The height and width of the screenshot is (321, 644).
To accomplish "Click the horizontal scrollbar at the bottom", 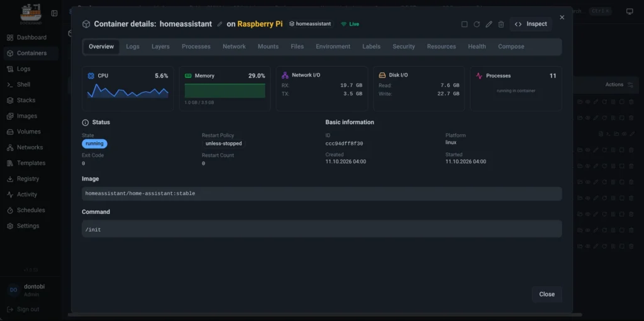I will (x=325, y=315).
